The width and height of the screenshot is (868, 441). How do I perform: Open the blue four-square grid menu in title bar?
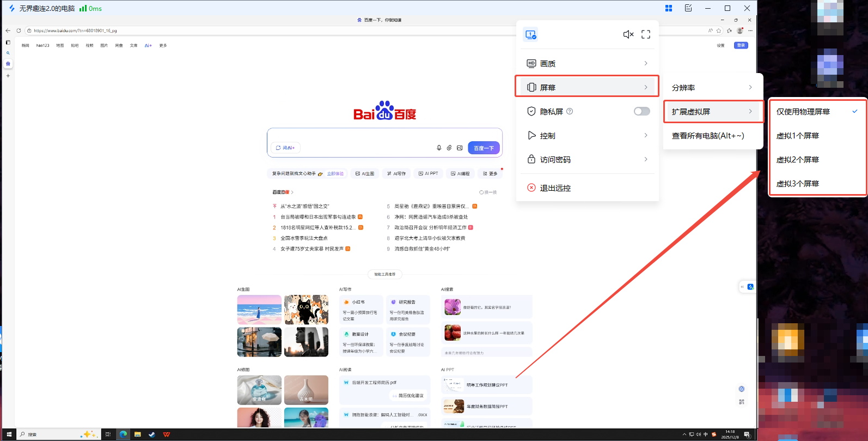[669, 8]
